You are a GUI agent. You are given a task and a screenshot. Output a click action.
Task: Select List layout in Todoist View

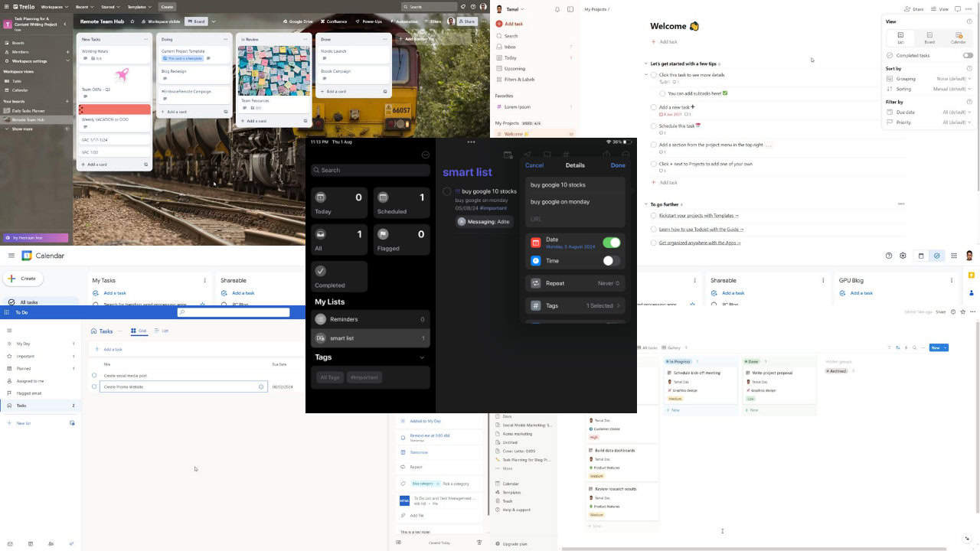(900, 37)
